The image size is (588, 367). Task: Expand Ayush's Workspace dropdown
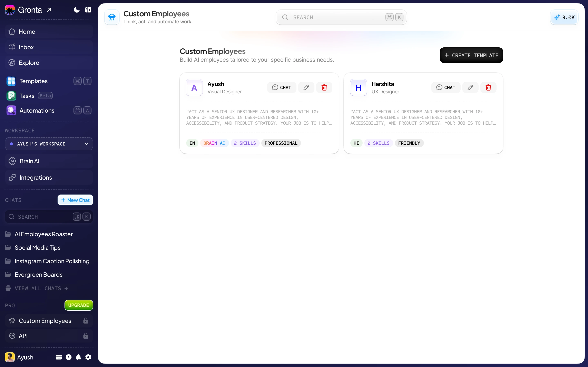(49, 144)
